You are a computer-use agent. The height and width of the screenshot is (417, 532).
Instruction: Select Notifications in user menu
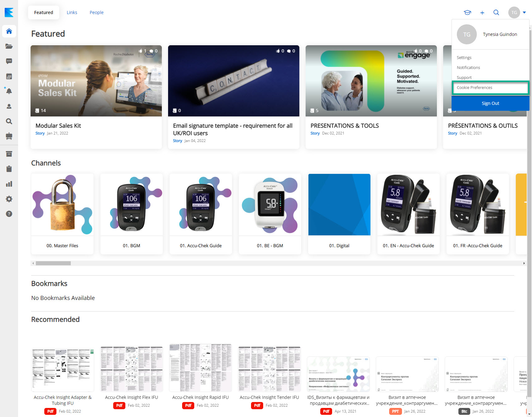tap(468, 67)
